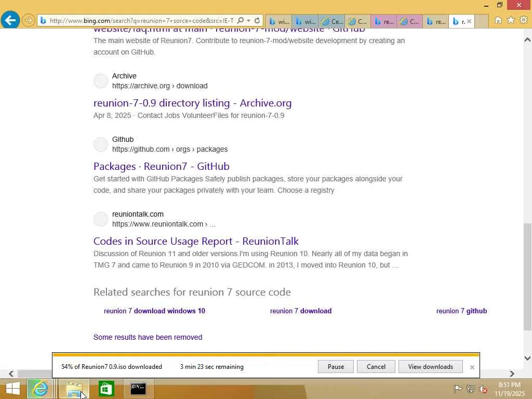The height and width of the screenshot is (399, 532).
Task: Open the Windows Store taskbar icon
Action: pyautogui.click(x=106, y=389)
